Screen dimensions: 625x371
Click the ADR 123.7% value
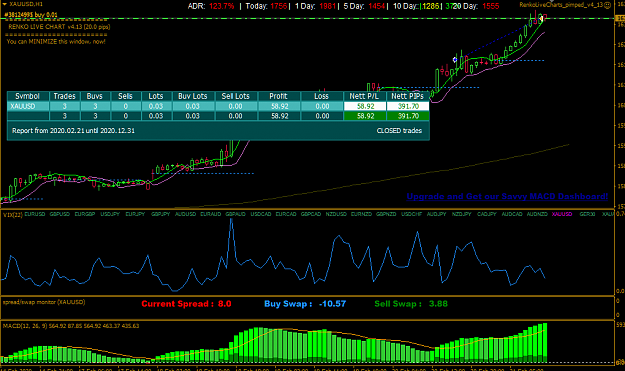click(x=222, y=6)
